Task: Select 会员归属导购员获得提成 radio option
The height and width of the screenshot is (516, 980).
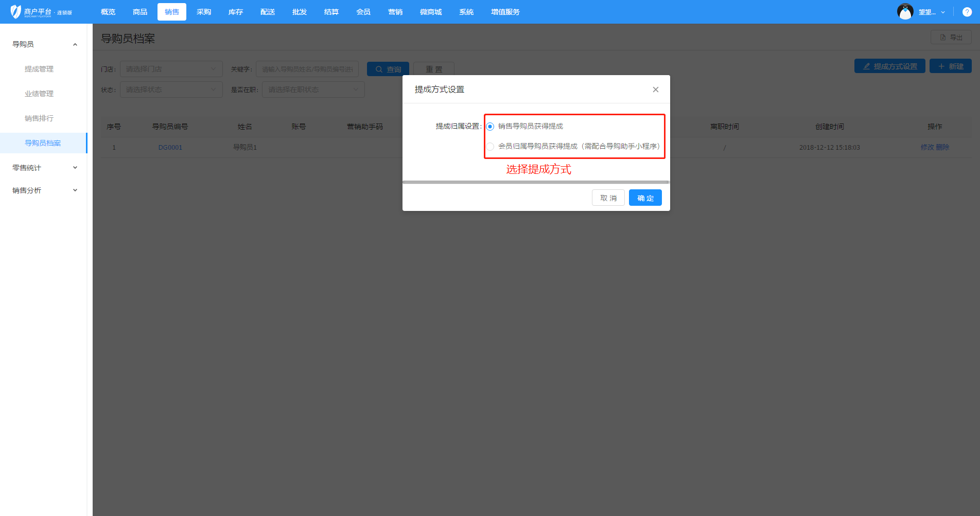Action: tap(490, 147)
